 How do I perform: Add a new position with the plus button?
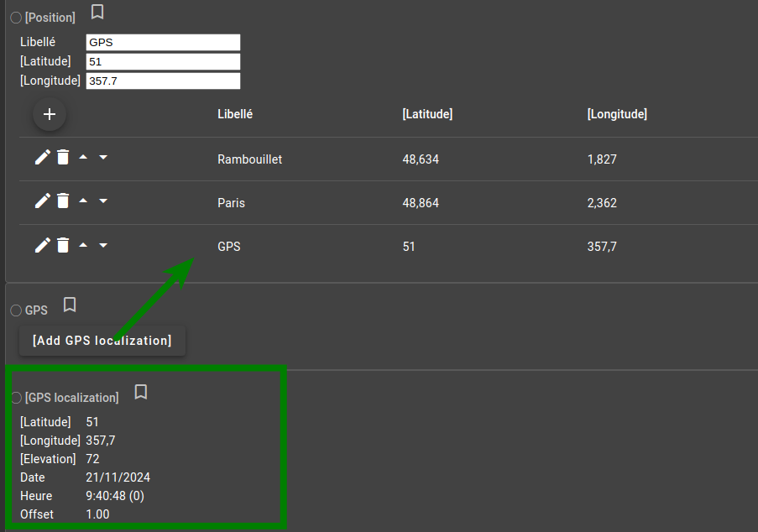[x=50, y=114]
